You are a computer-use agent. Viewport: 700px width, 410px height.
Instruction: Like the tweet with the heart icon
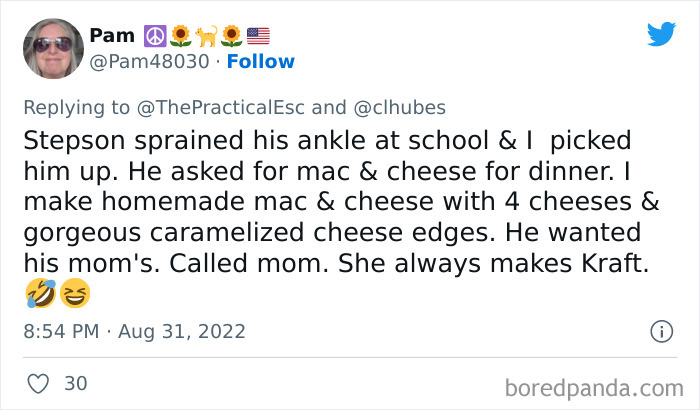pos(38,383)
